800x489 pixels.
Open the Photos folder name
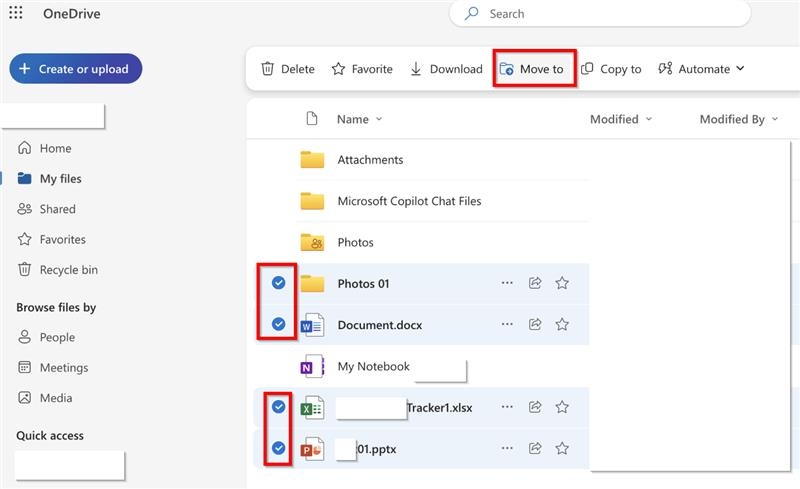[x=355, y=242]
